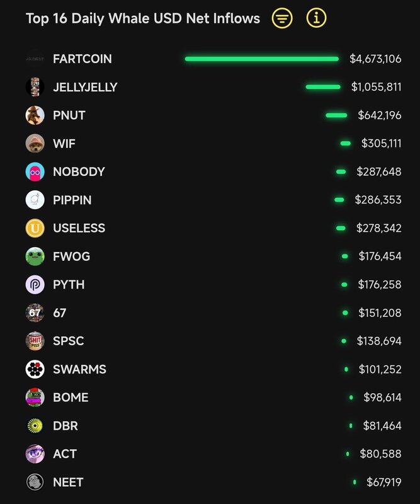Click the SWARMS token icon

point(35,369)
